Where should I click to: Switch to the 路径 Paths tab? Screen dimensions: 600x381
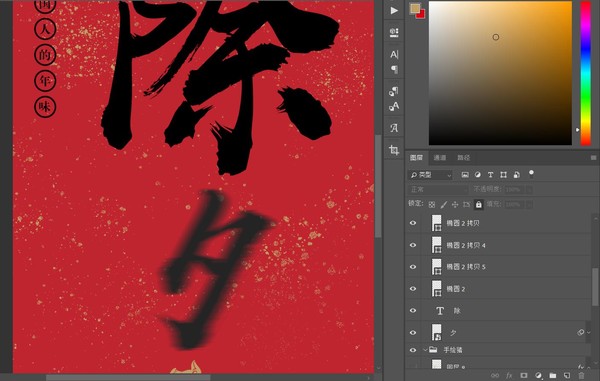click(463, 158)
